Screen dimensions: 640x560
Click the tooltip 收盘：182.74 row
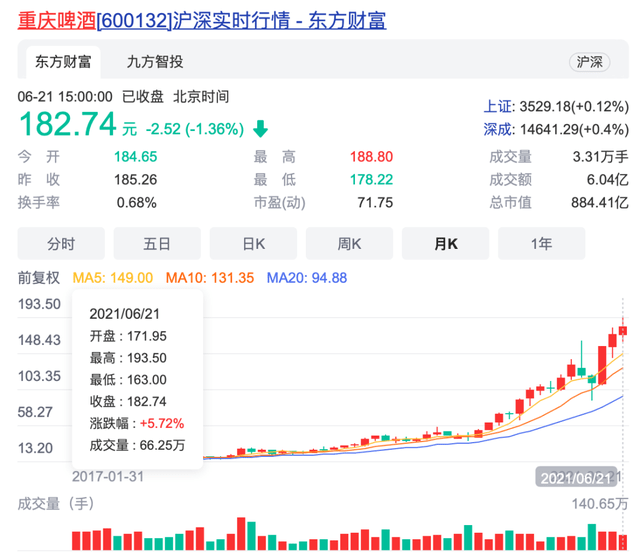pyautogui.click(x=128, y=402)
